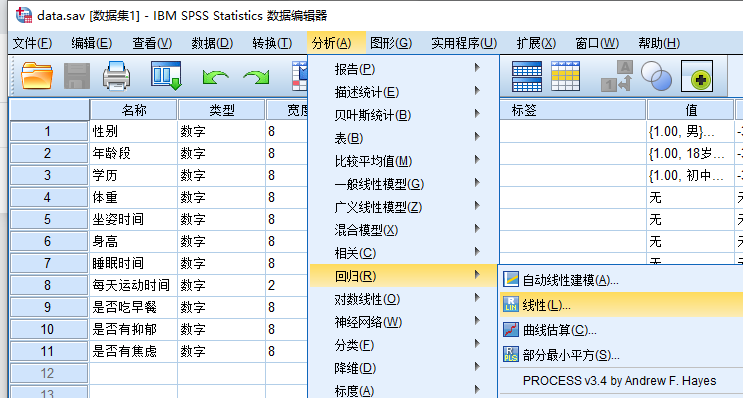Click the Undo green arrow icon
Image resolution: width=743 pixels, height=398 pixels.
[216, 77]
